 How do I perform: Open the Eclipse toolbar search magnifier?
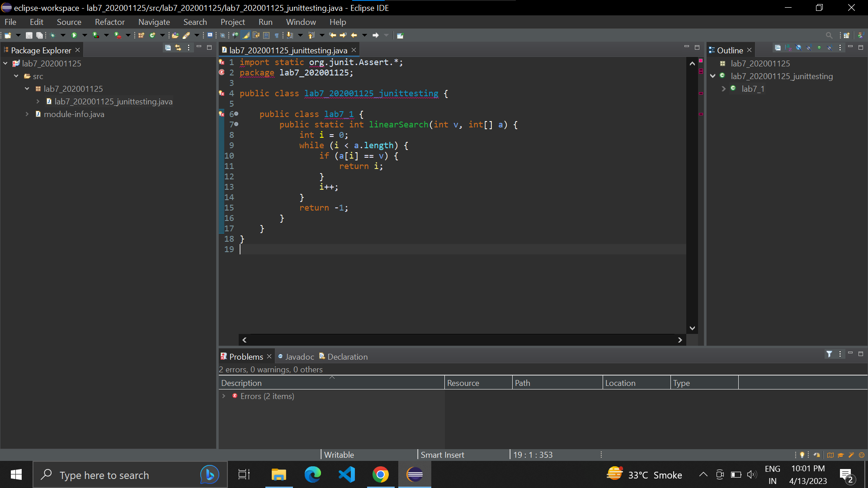point(829,35)
